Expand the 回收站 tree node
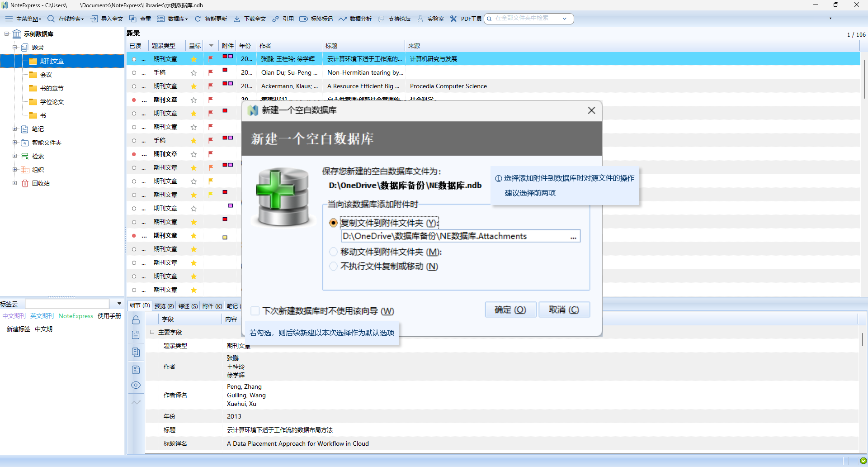This screenshot has width=868, height=467. coord(15,183)
